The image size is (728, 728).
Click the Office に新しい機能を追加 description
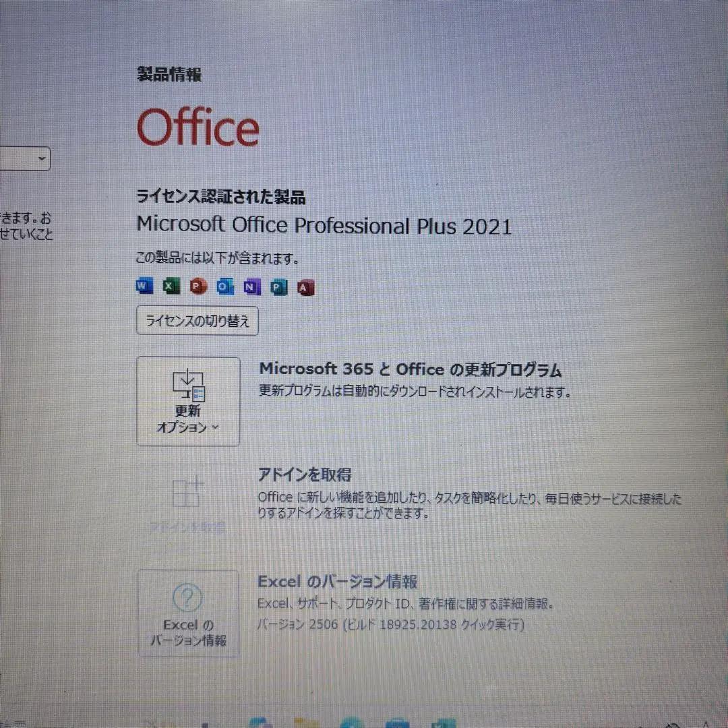coord(470,506)
